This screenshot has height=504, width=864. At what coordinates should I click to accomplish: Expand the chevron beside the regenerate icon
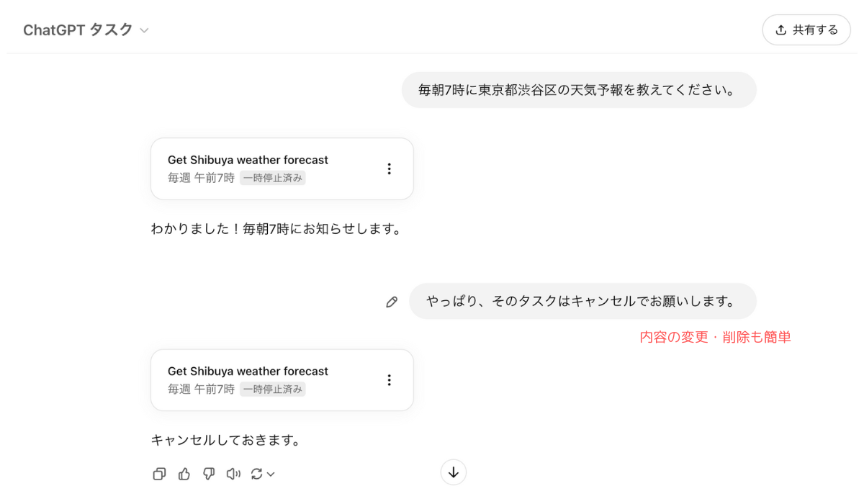pos(271,474)
